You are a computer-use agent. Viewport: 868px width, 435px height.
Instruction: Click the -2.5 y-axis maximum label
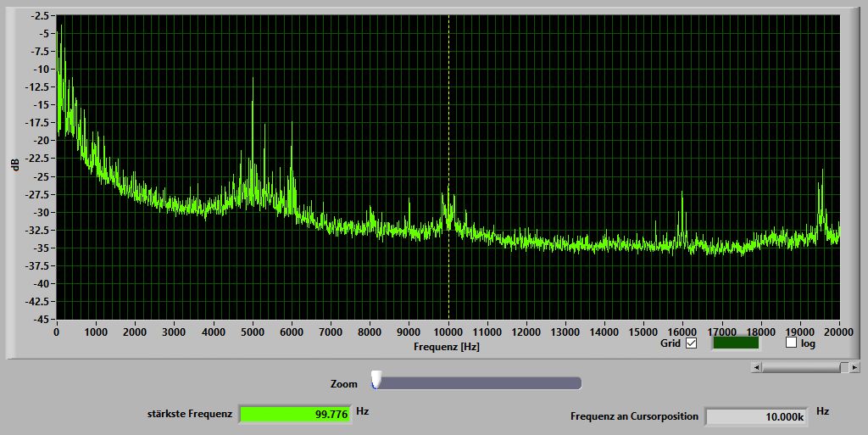coord(39,16)
